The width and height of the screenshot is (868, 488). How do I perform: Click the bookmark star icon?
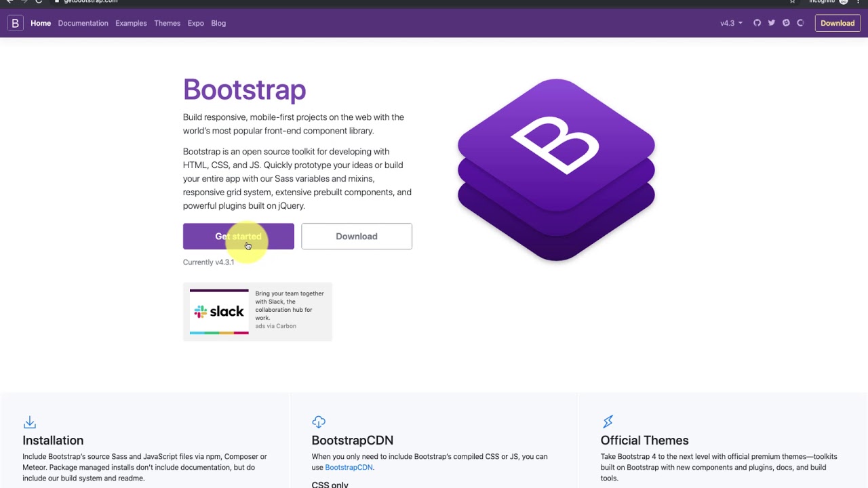(x=792, y=1)
